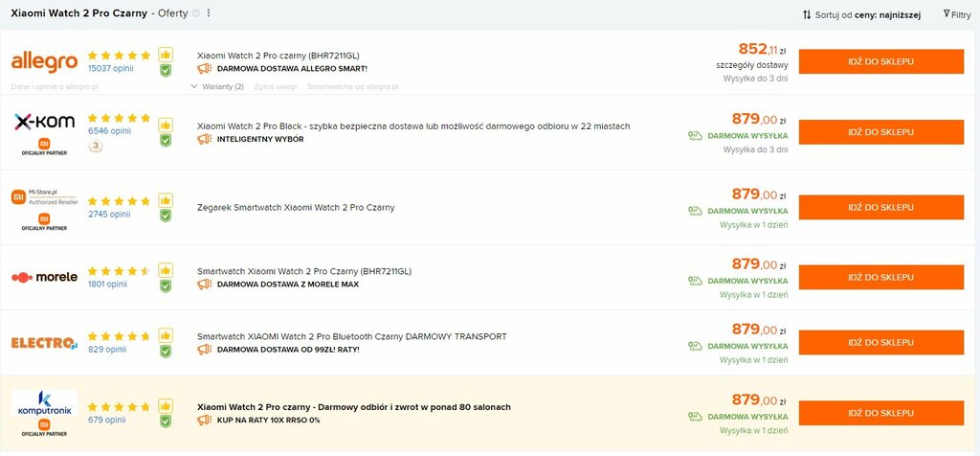Viewport: 980px width, 456px height.
Task: Click the thumbs-up badge in Komputronik row
Action: point(166,405)
